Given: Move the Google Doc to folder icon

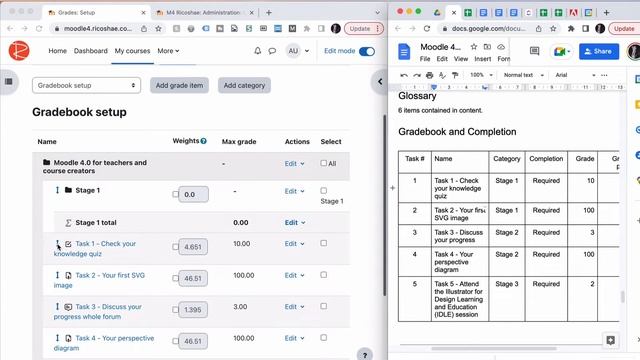Looking at the screenshot, I should (487, 47).
